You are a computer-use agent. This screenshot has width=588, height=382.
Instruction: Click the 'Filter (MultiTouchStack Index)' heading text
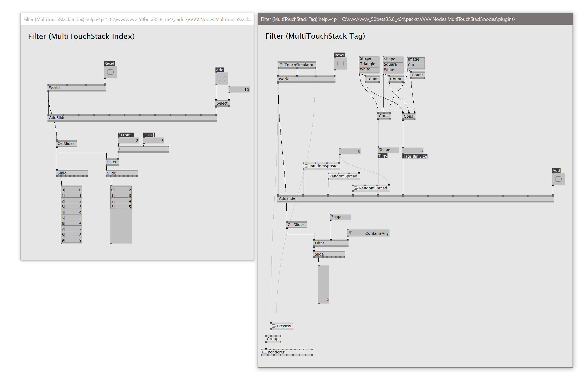tap(81, 36)
